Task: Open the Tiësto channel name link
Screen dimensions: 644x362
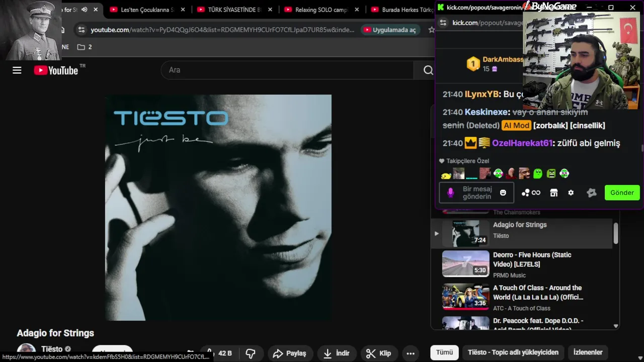Action: 52,349
